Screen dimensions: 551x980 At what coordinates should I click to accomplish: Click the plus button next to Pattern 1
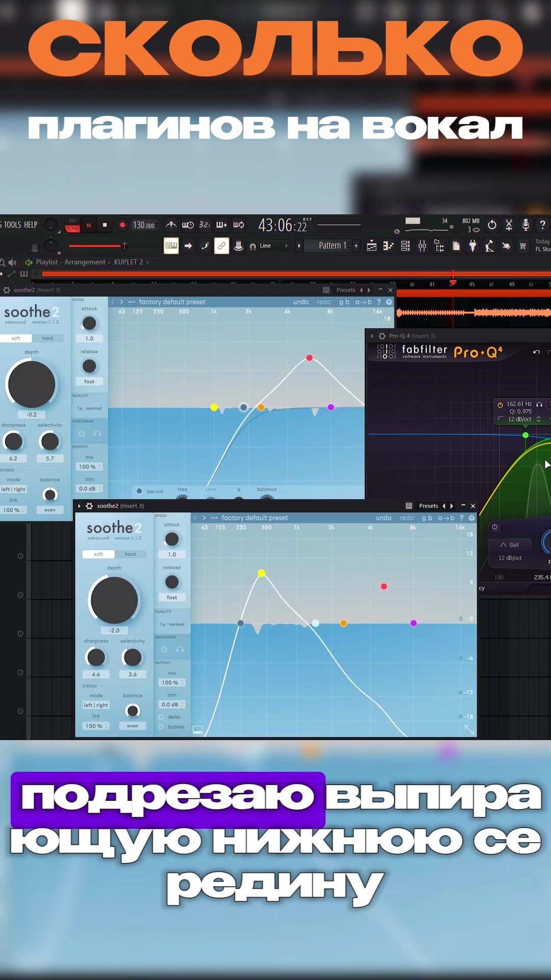356,246
